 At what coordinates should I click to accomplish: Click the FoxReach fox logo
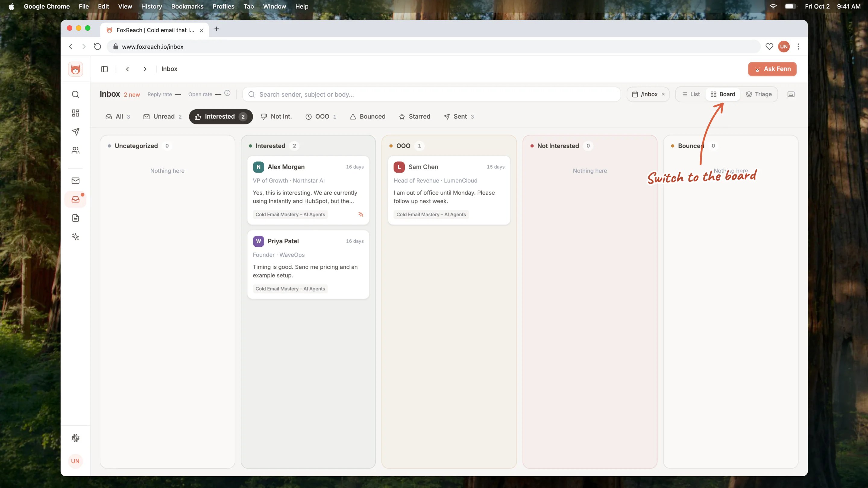(75, 69)
